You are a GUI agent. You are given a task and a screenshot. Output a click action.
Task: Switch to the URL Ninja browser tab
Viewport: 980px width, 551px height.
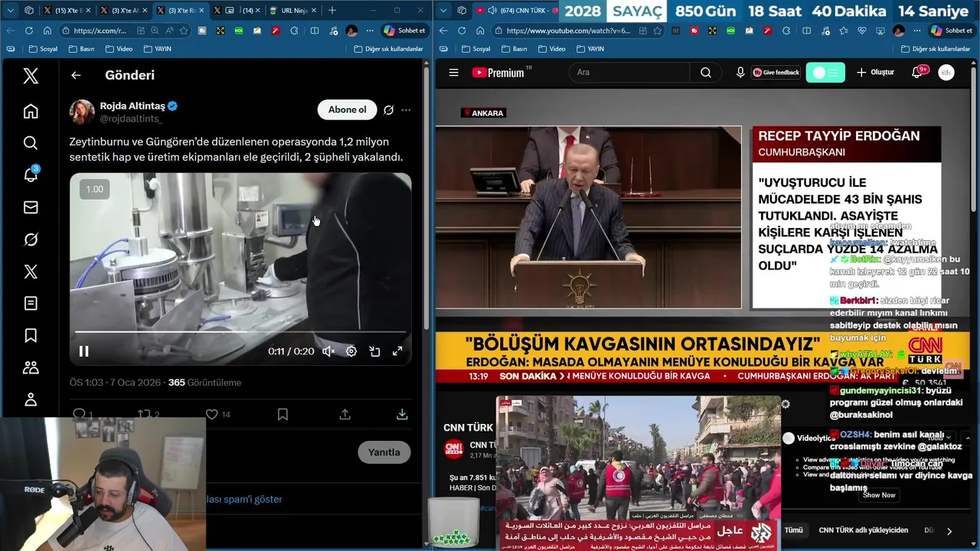[292, 10]
